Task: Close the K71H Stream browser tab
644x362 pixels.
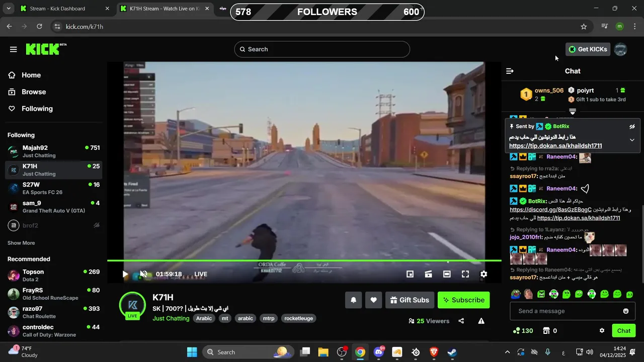Action: pos(207,9)
